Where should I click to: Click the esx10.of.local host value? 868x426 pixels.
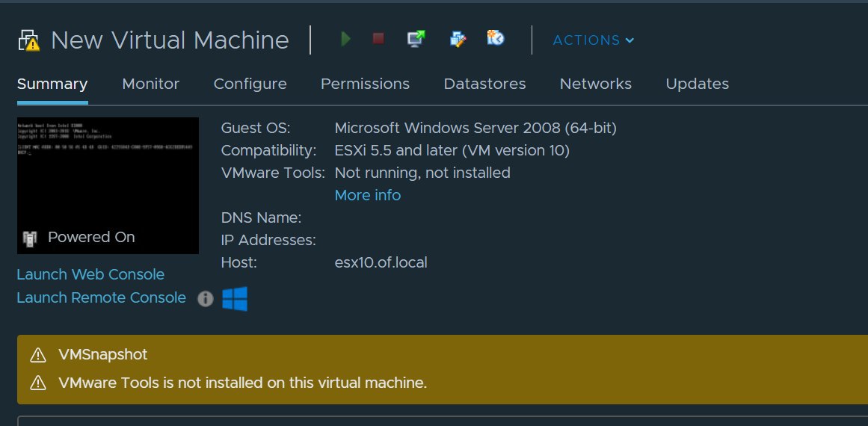(x=381, y=262)
